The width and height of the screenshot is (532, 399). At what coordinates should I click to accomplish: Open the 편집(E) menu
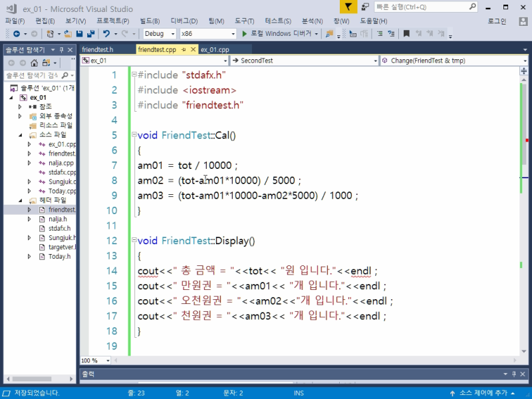tap(45, 21)
